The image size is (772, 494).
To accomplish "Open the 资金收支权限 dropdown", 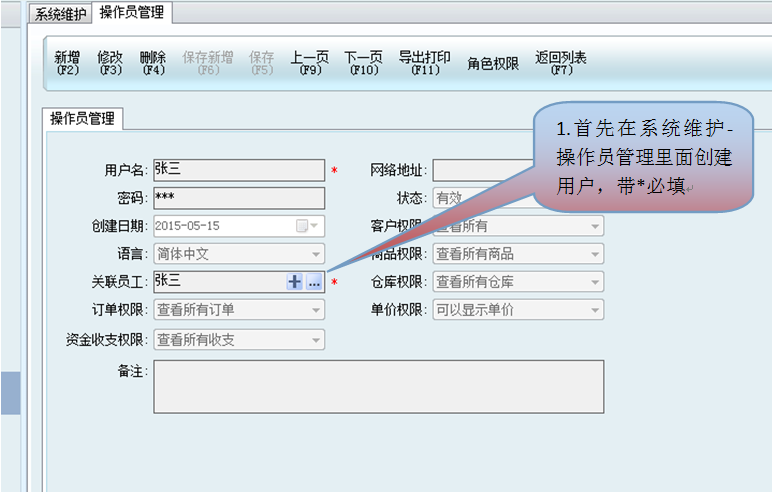I will 315,340.
